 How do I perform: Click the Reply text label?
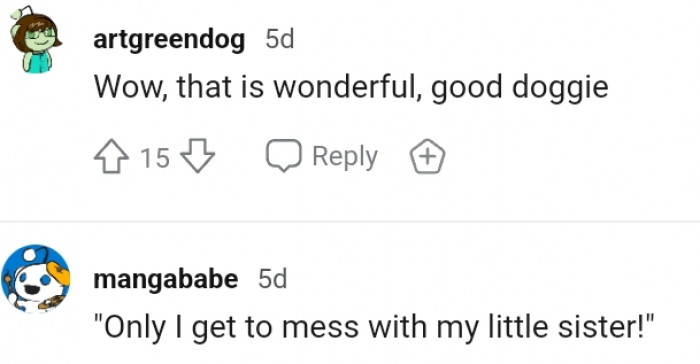point(345,157)
